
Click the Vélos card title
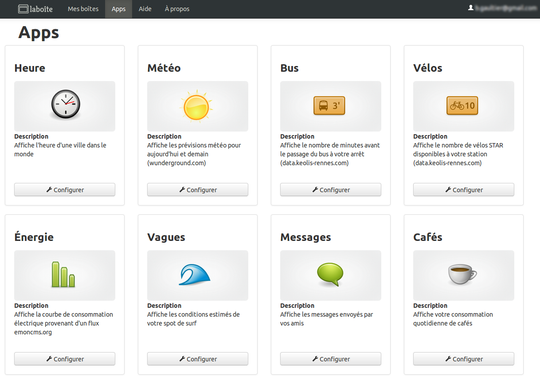pos(428,68)
